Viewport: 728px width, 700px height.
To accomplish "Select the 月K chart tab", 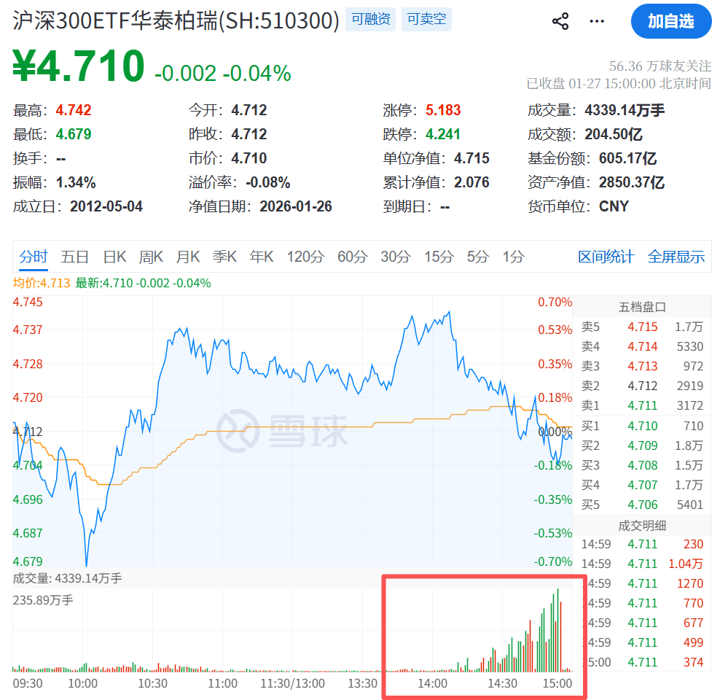I will (x=188, y=257).
